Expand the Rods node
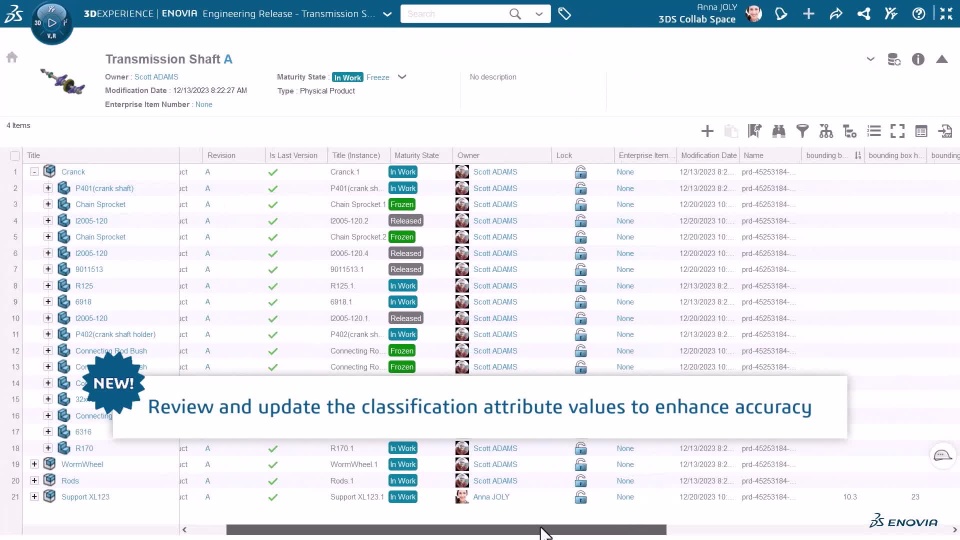960x540 pixels. click(x=34, y=481)
